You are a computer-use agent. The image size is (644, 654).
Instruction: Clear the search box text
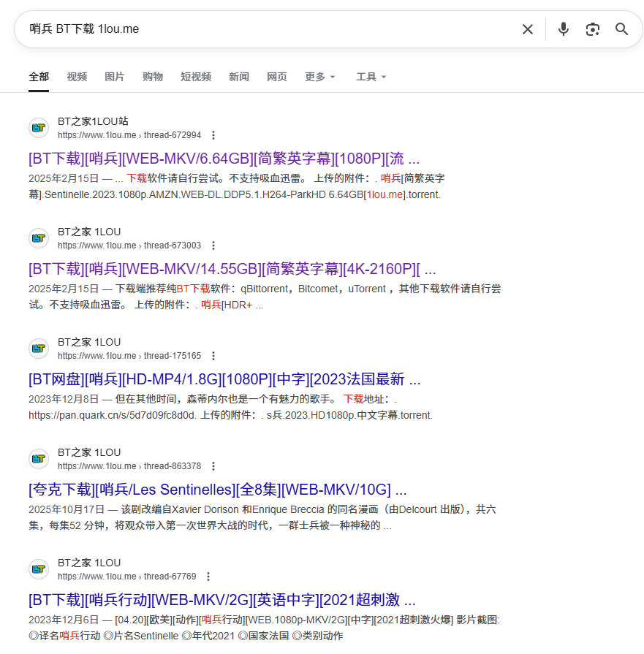coord(528,29)
